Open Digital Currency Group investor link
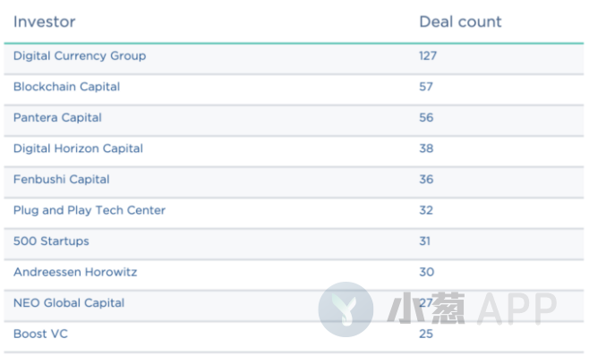 point(80,56)
